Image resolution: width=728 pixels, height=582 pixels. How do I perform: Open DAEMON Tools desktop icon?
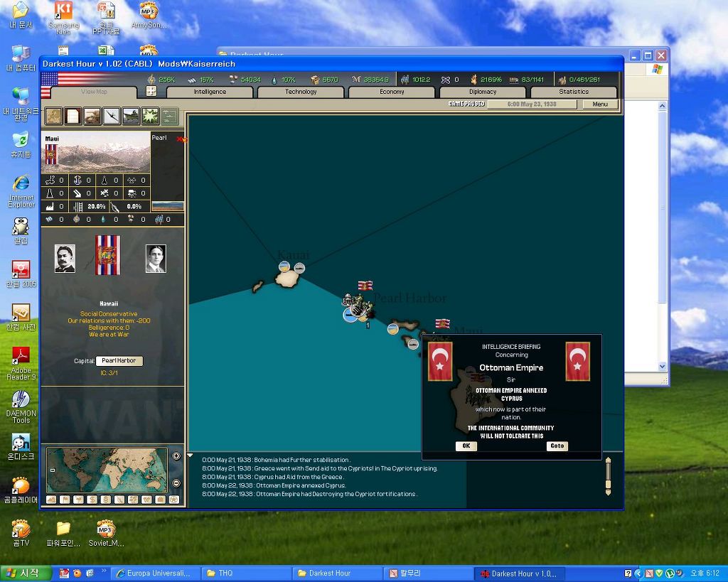coord(21,406)
